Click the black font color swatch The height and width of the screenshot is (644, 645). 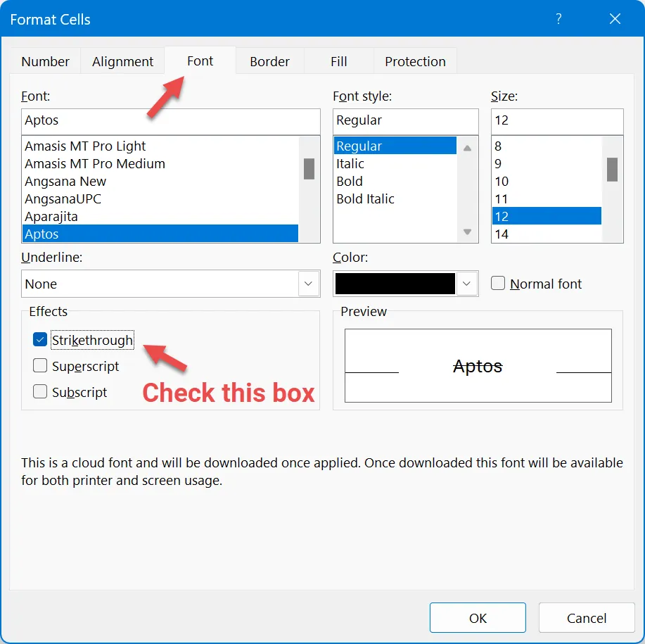395,284
